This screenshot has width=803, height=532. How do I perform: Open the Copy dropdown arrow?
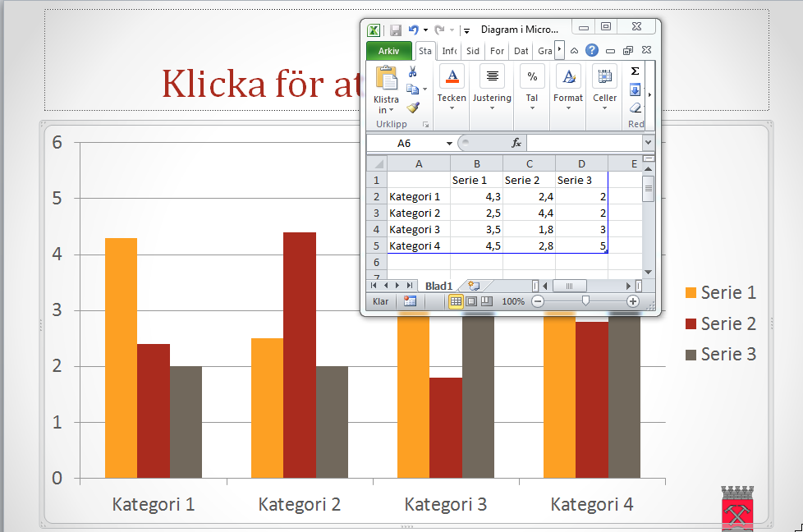tap(425, 89)
